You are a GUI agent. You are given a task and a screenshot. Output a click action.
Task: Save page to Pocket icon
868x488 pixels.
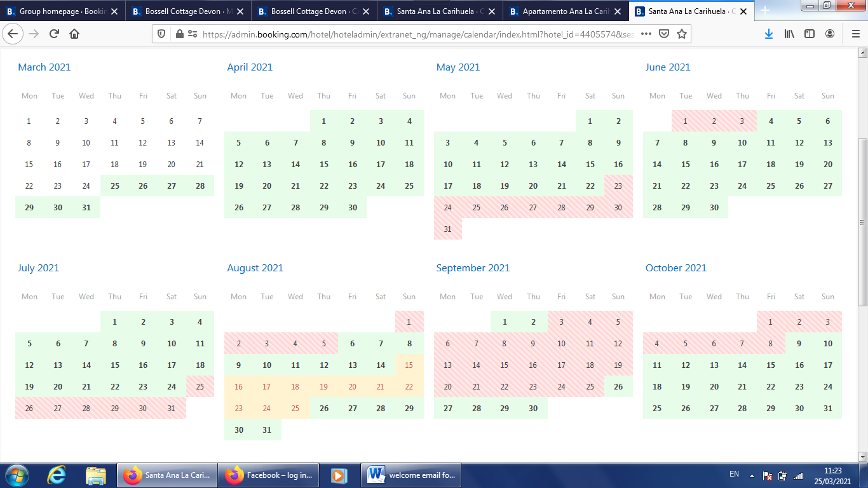click(664, 34)
